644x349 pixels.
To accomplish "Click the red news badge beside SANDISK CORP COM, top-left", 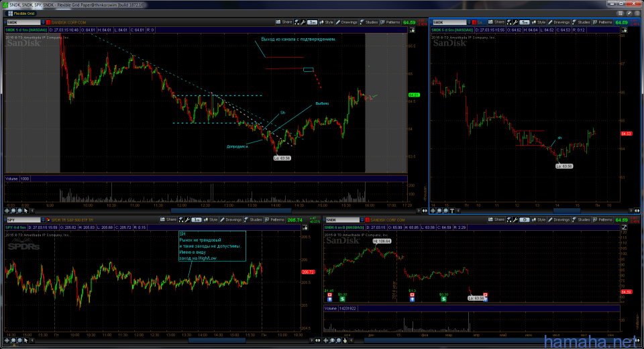I will coord(48,22).
